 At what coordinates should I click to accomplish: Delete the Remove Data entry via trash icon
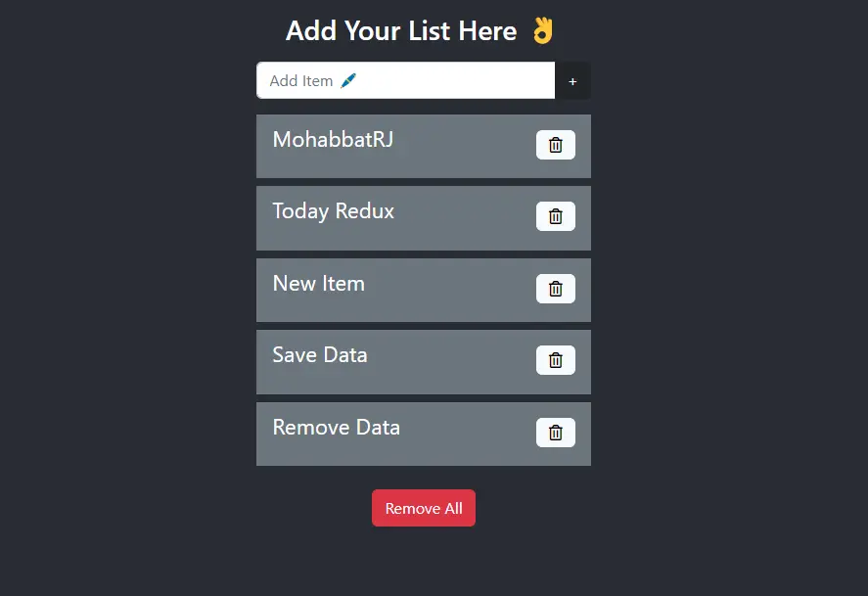pos(555,433)
